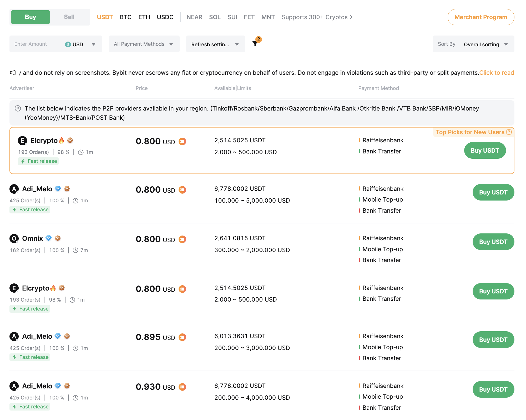Open Elcrypto profile name in the Top Picks card

click(44, 141)
